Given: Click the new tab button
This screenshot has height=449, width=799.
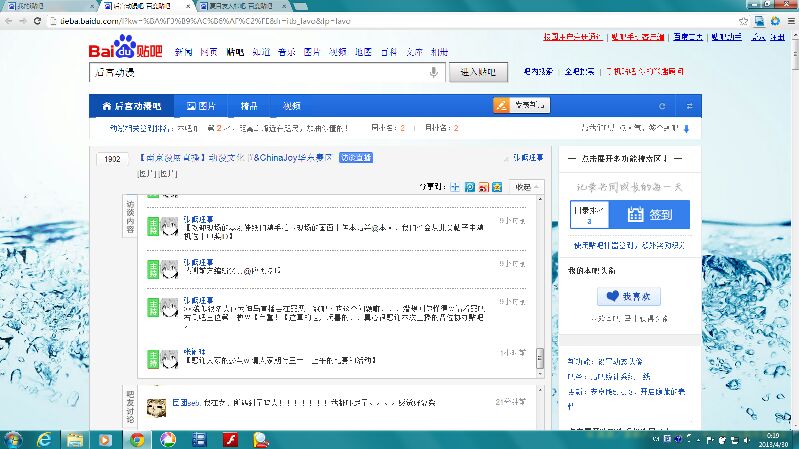Looking at the screenshot, I should 301,6.
